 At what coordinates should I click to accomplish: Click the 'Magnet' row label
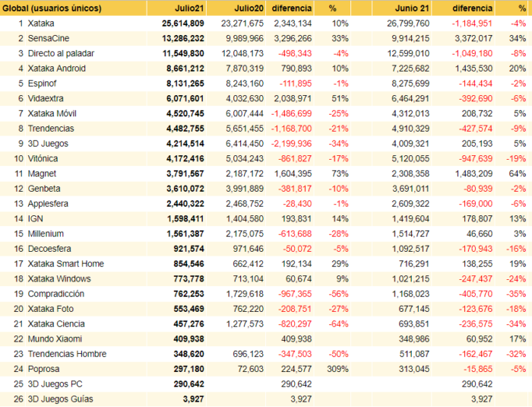(x=42, y=173)
